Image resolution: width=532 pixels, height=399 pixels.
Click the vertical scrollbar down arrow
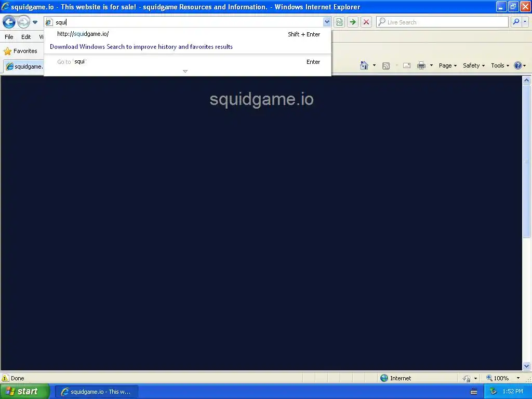527,366
